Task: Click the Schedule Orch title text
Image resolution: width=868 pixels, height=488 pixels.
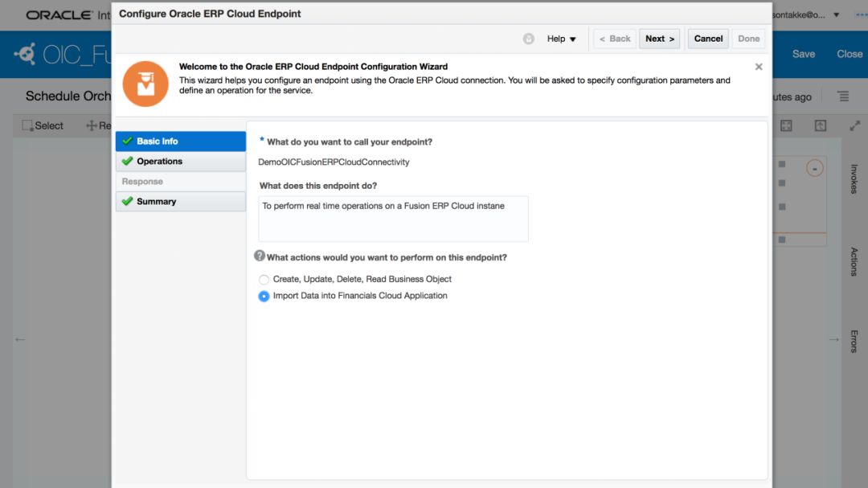Action: [68, 96]
